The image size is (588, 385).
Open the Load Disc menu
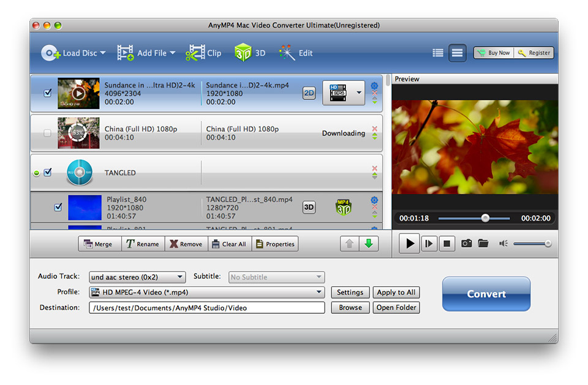point(73,53)
